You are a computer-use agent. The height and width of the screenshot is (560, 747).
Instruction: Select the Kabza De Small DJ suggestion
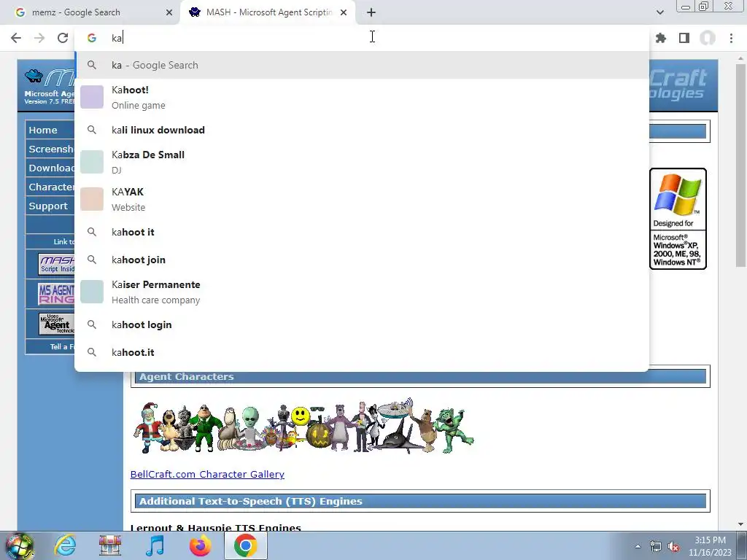362,162
